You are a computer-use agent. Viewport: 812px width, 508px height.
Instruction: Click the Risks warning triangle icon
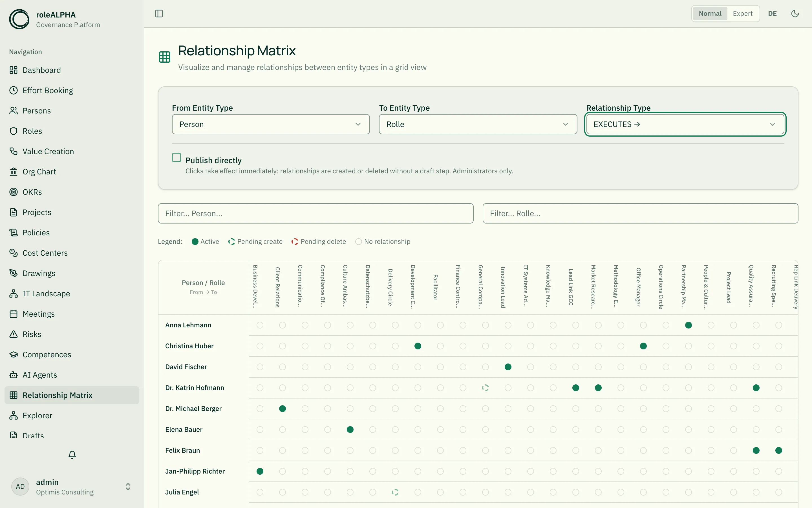[14, 334]
